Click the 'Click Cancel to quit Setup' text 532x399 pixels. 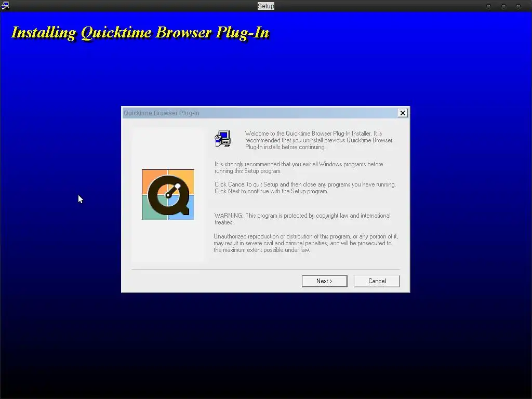305,188
